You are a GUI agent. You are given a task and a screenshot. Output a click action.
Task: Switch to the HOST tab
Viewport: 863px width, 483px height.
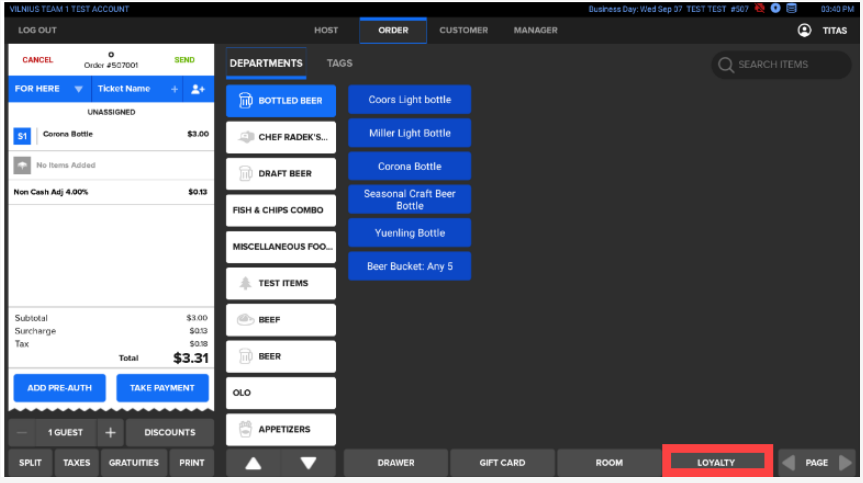[326, 30]
